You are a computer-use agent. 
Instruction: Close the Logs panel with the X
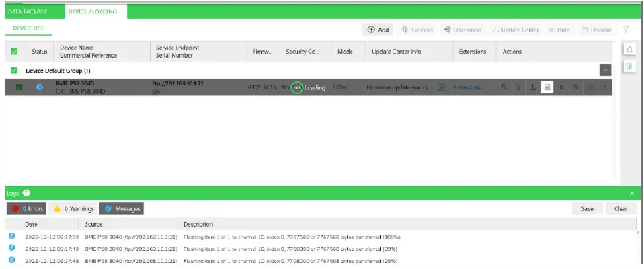pyautogui.click(x=632, y=193)
